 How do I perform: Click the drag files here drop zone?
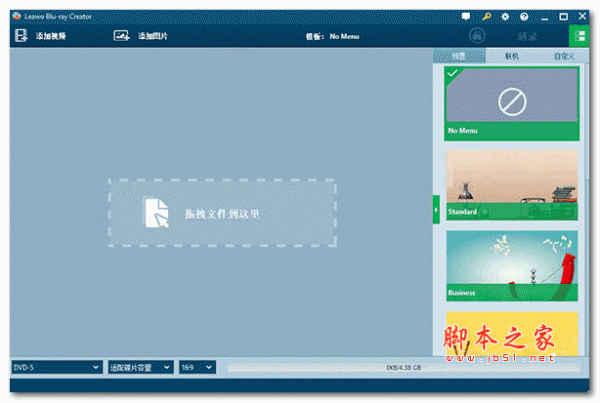pos(222,213)
